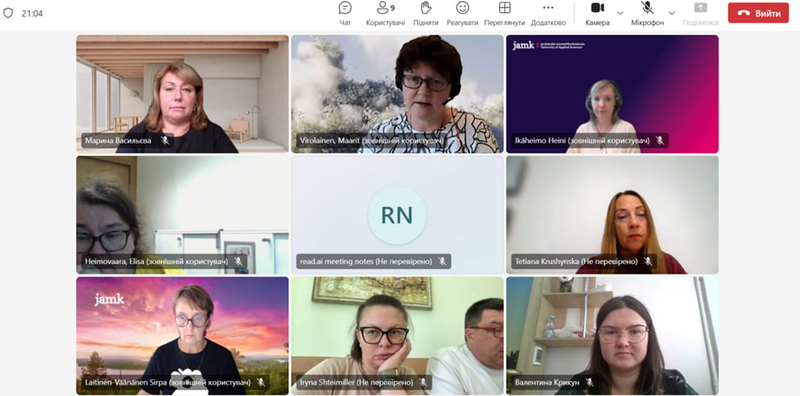Click the Поділитися share button
Image resolution: width=800 pixels, height=396 pixels.
[701, 14]
